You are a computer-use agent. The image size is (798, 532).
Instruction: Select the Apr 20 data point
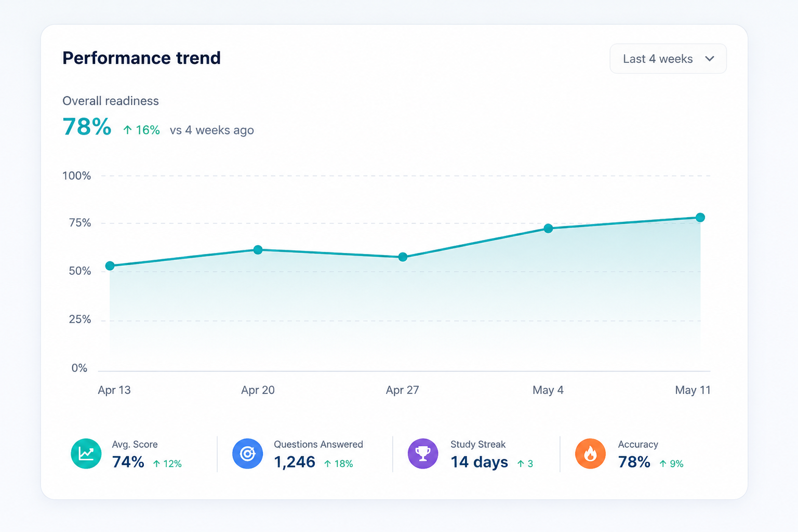(258, 250)
